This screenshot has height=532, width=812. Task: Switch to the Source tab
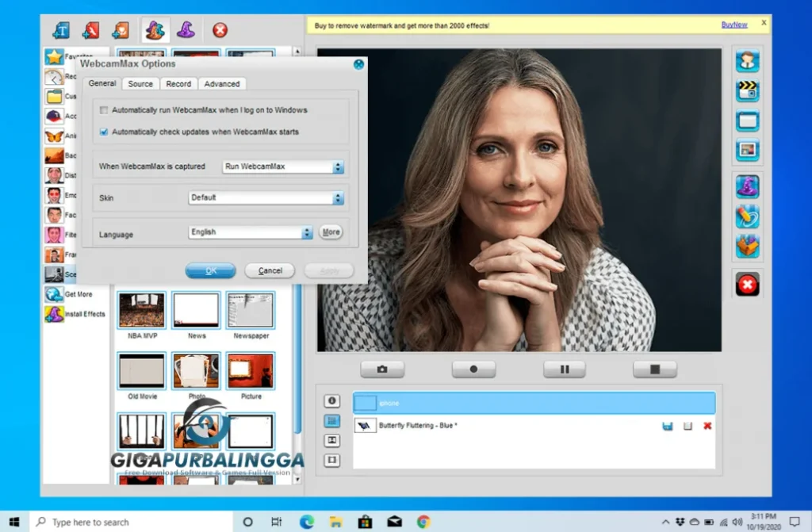click(x=140, y=83)
